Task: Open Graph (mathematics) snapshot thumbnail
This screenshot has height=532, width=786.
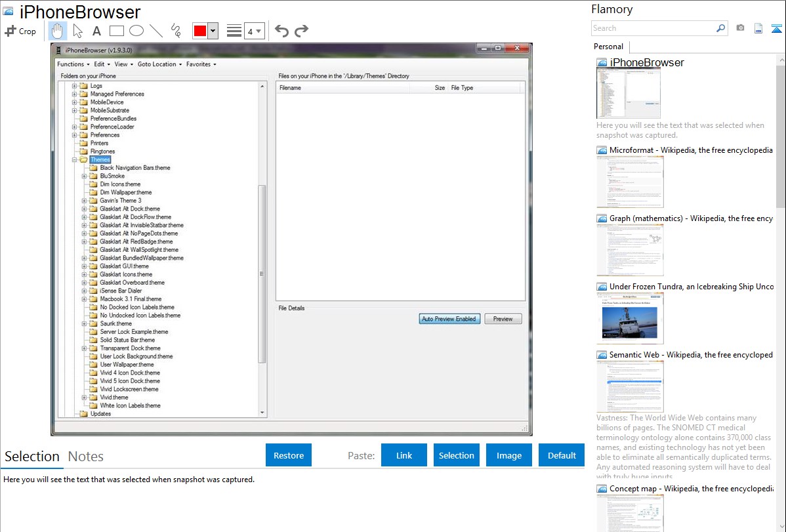Action: click(630, 250)
